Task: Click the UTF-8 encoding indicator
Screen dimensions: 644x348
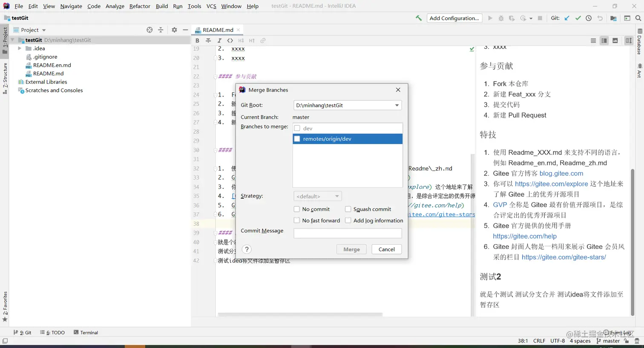Action: pyautogui.click(x=557, y=341)
